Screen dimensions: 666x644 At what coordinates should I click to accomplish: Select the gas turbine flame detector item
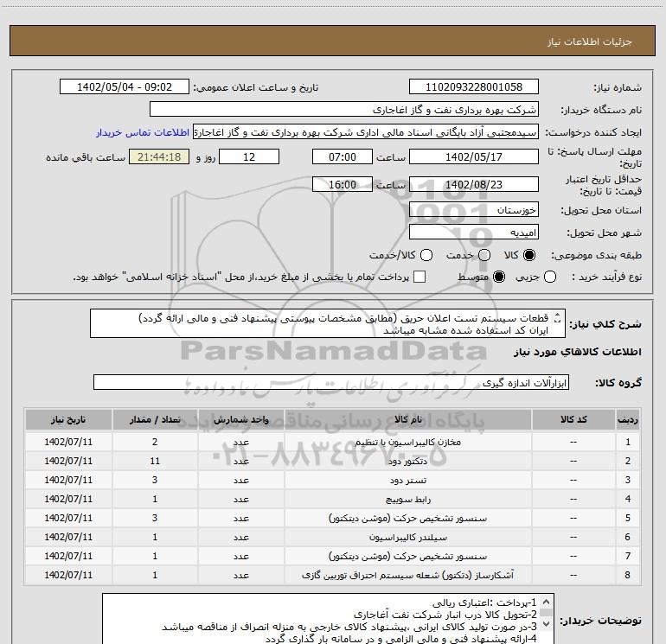pyautogui.click(x=407, y=575)
